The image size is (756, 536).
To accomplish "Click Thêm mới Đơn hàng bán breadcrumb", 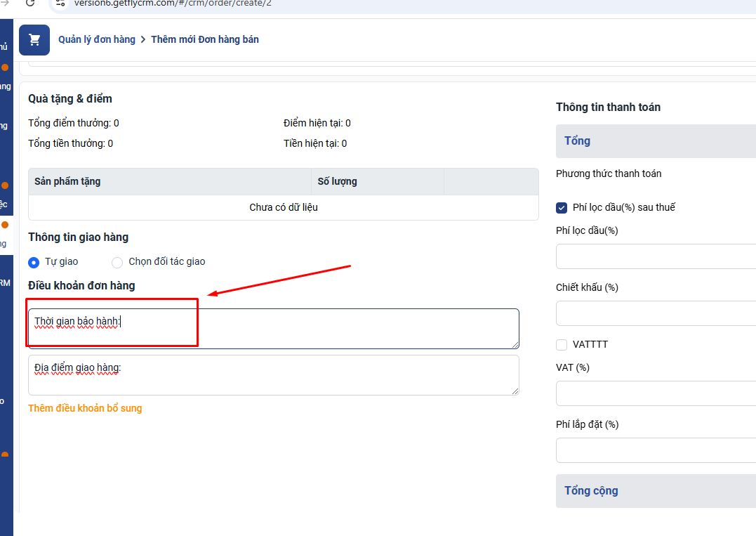I will coord(205,39).
